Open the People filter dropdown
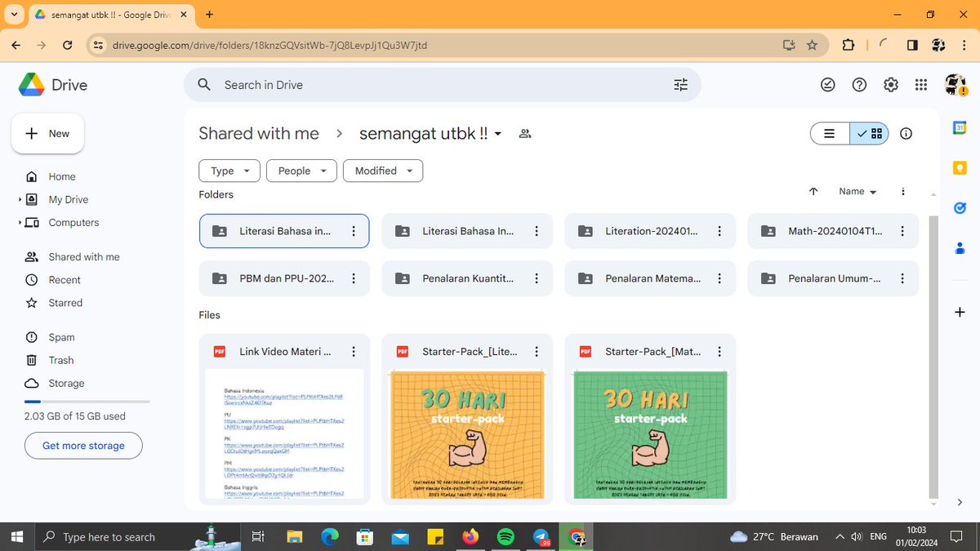The width and height of the screenshot is (980, 551). 301,171
